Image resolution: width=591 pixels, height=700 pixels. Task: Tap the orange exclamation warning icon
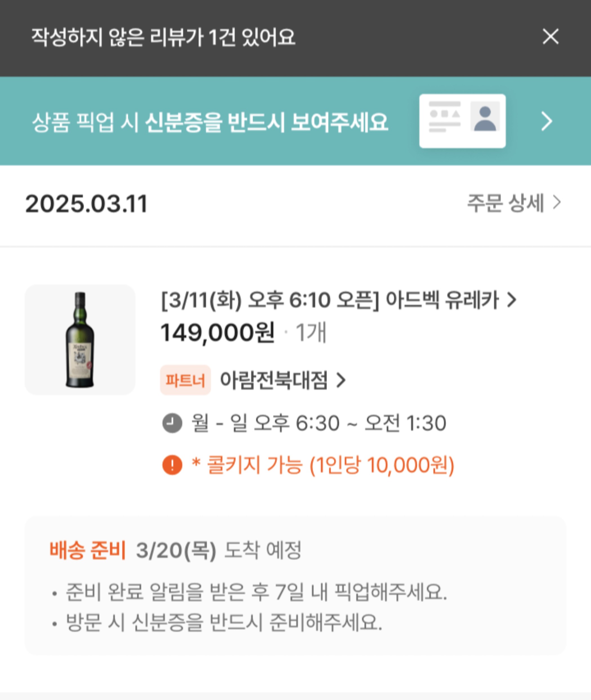tap(172, 465)
